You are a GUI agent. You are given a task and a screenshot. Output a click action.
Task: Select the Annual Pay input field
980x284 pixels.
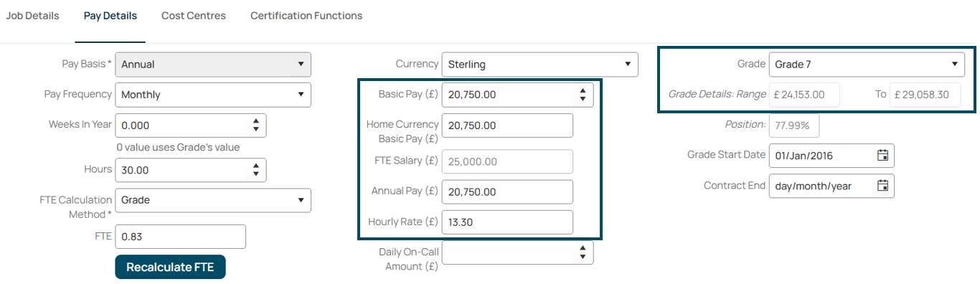507,191
